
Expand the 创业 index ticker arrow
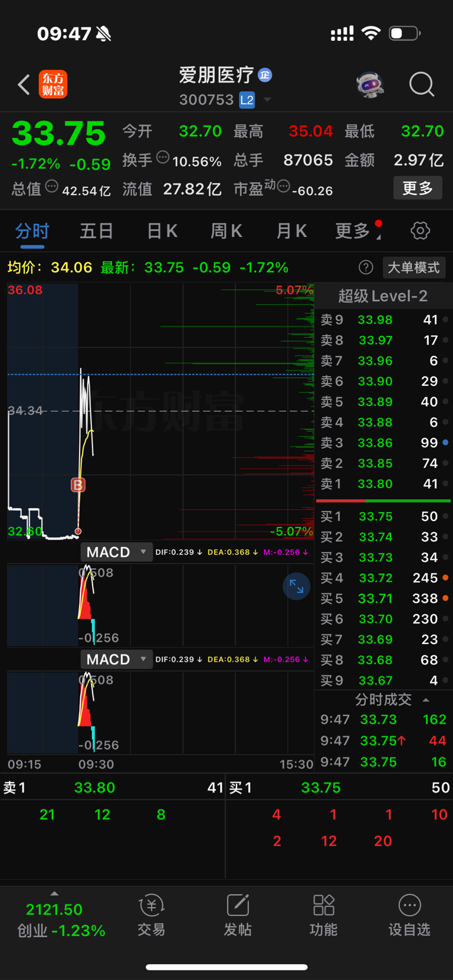pos(54,893)
